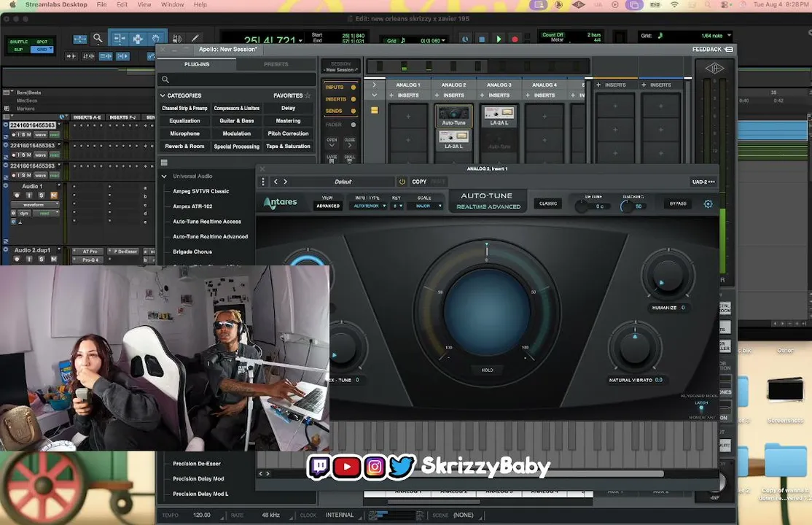This screenshot has height=525, width=812.
Task: Click the Favorites star icon in plug-in browser
Action: click(308, 96)
